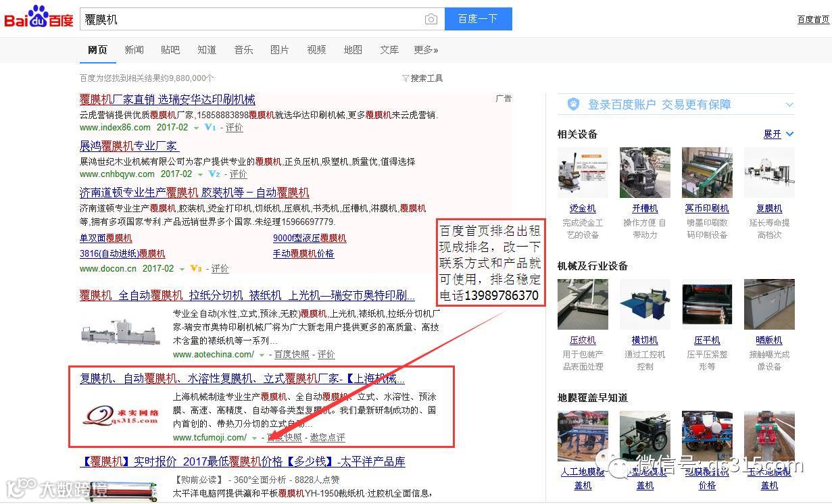Open 百度快照 for www.aotechina.com
832x504 pixels.
(x=291, y=354)
